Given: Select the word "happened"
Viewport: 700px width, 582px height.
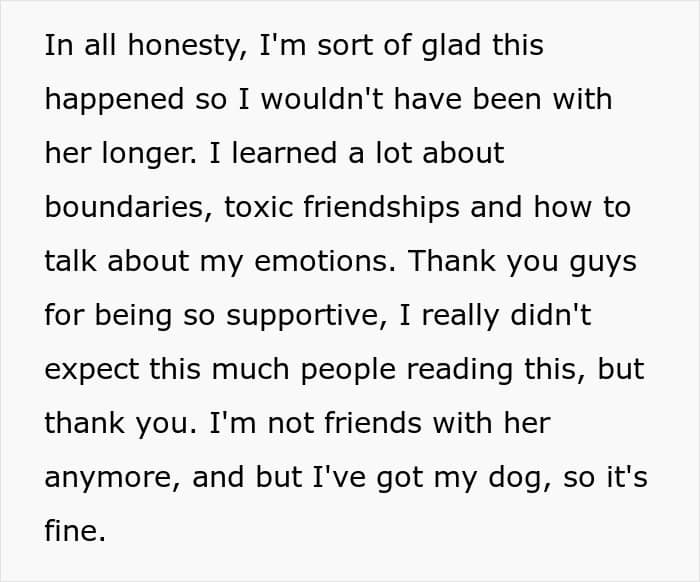Looking at the screenshot, I should [114, 100].
